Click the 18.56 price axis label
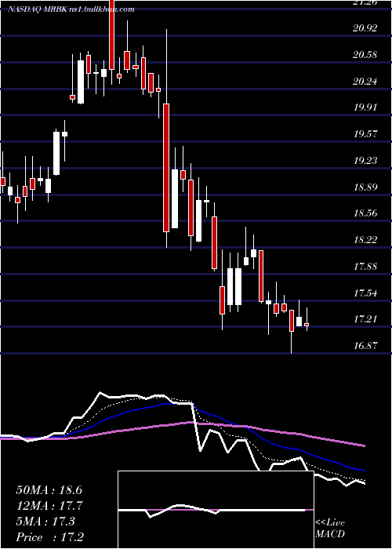This screenshot has height=549, width=392. pos(365,213)
